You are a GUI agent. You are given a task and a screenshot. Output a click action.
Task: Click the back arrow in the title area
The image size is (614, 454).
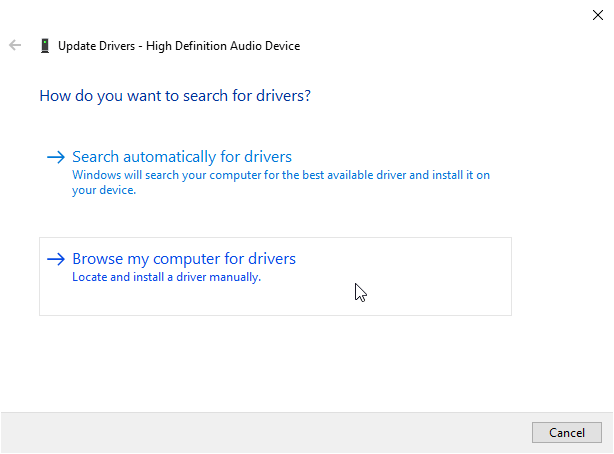pyautogui.click(x=15, y=45)
